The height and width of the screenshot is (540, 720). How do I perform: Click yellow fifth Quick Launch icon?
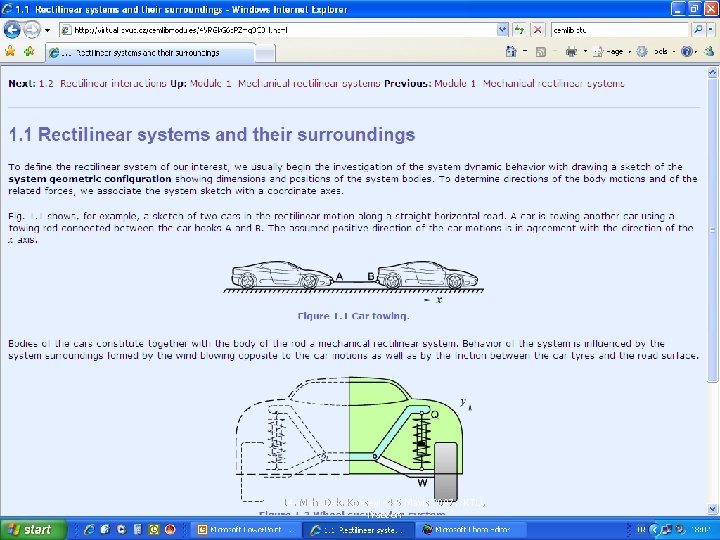[153, 529]
